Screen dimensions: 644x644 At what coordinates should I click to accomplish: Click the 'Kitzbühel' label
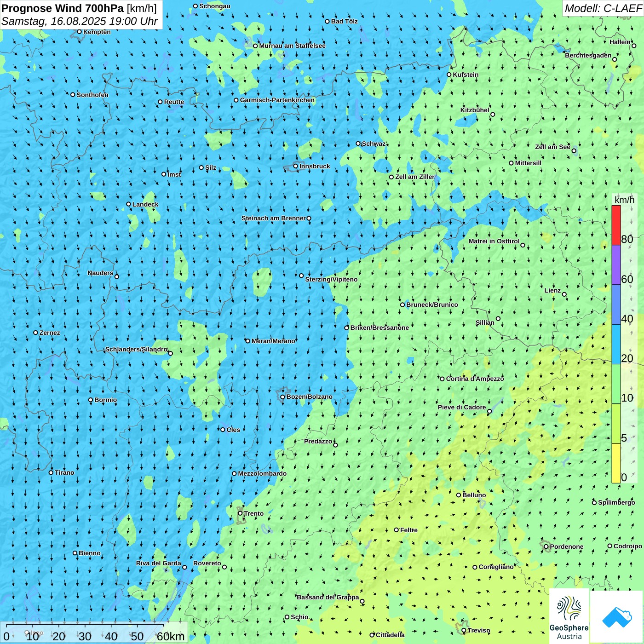coord(475,110)
